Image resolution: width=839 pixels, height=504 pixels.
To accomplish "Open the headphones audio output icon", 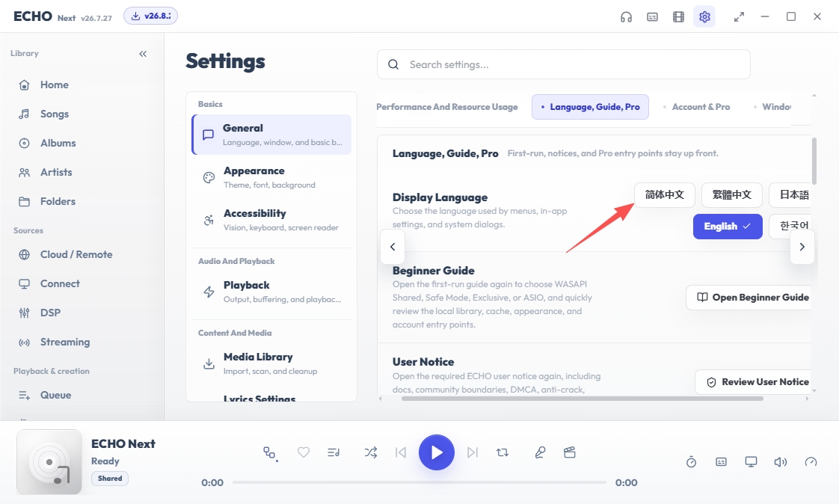I will (626, 17).
